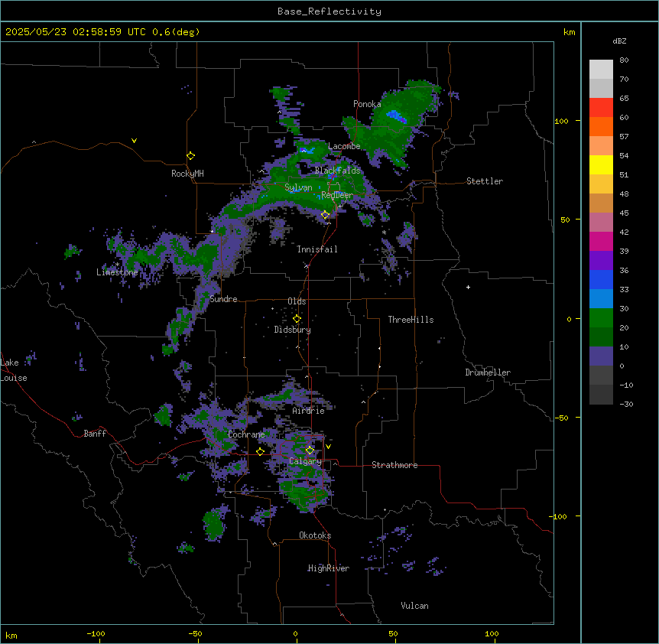Click the yellow diamond marker below the Cochrane label
This screenshot has height=644, width=659.
point(260,451)
